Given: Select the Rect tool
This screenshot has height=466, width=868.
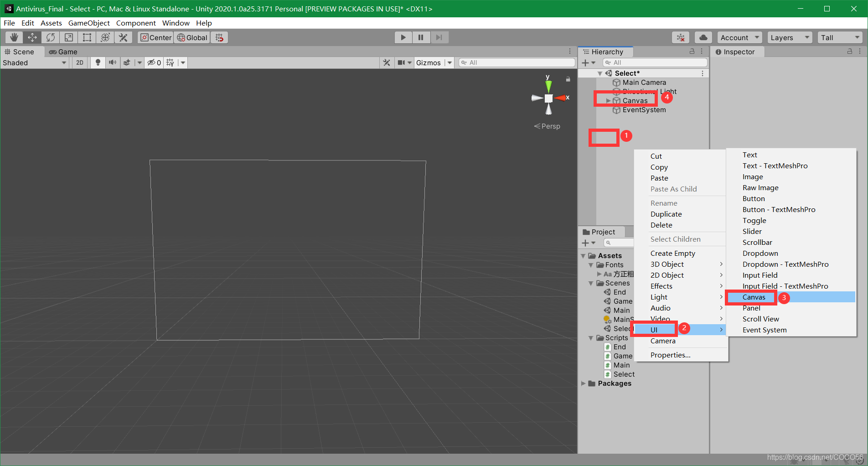Looking at the screenshot, I should [x=87, y=37].
